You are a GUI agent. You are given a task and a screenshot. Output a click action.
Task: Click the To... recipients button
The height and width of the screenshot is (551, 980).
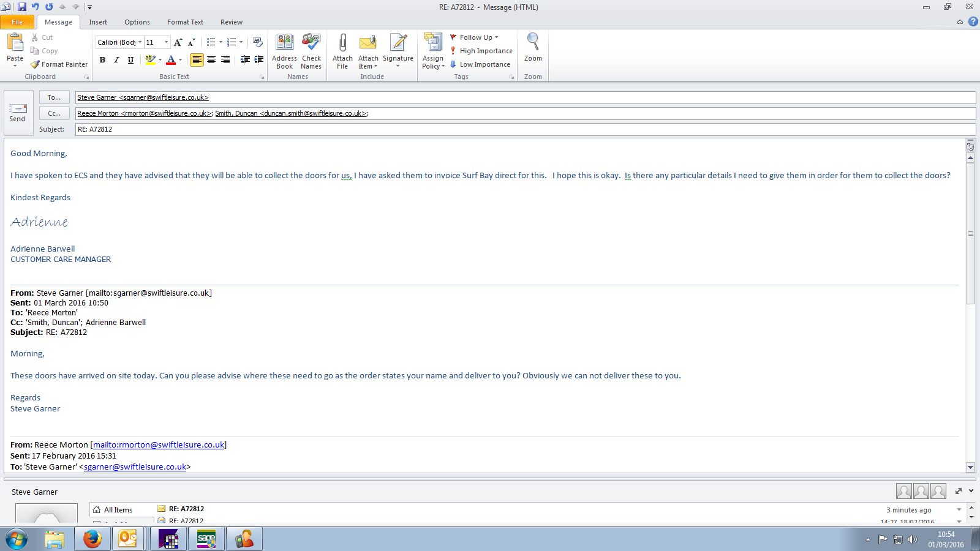54,97
